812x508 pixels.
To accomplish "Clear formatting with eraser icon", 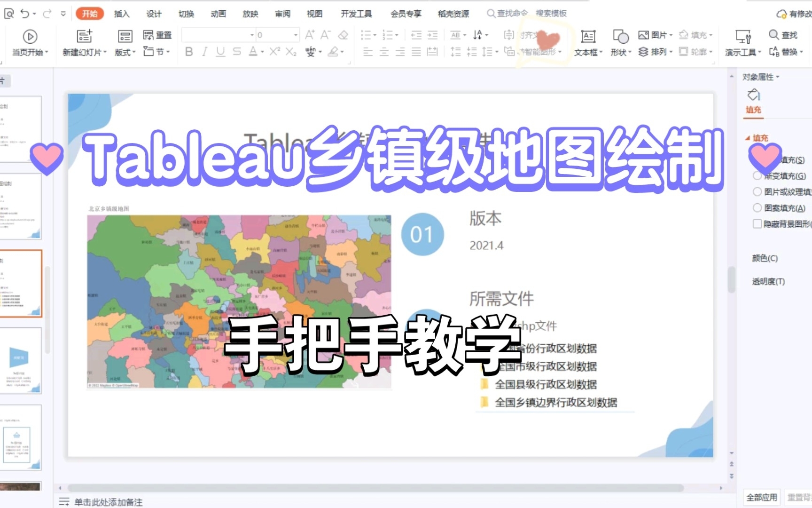I will click(343, 35).
